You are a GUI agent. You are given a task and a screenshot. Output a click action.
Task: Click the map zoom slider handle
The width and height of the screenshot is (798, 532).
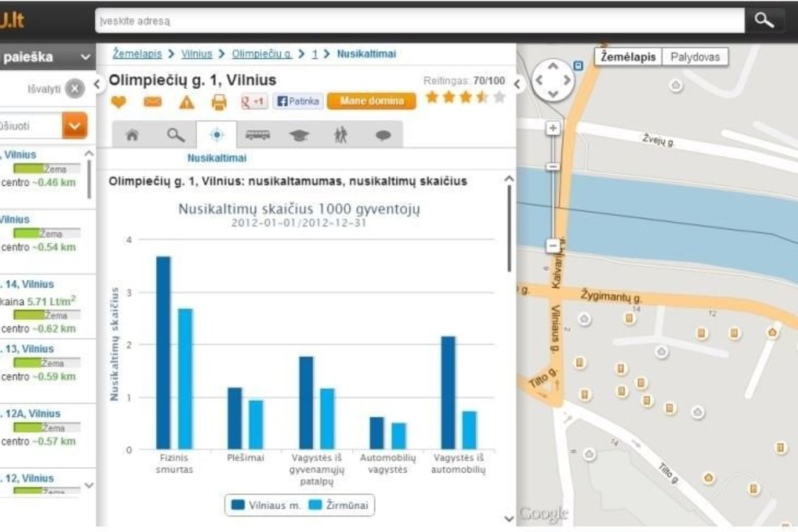pyautogui.click(x=553, y=166)
